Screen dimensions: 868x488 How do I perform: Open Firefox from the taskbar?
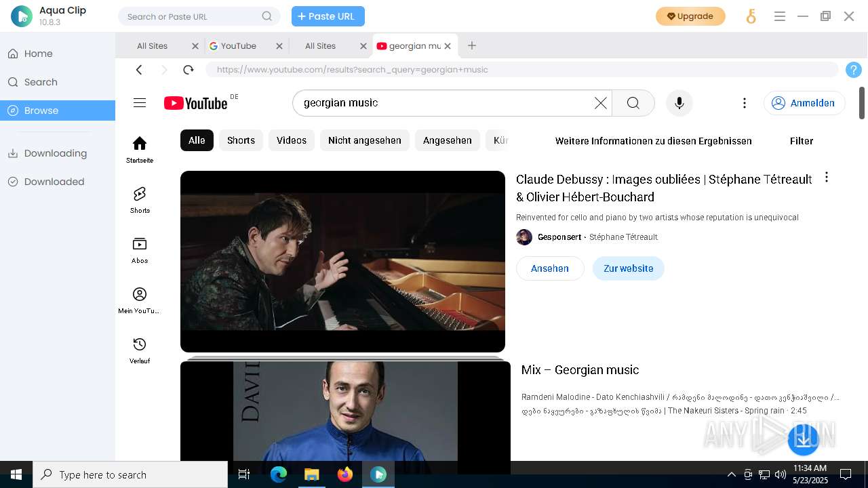pos(345,474)
